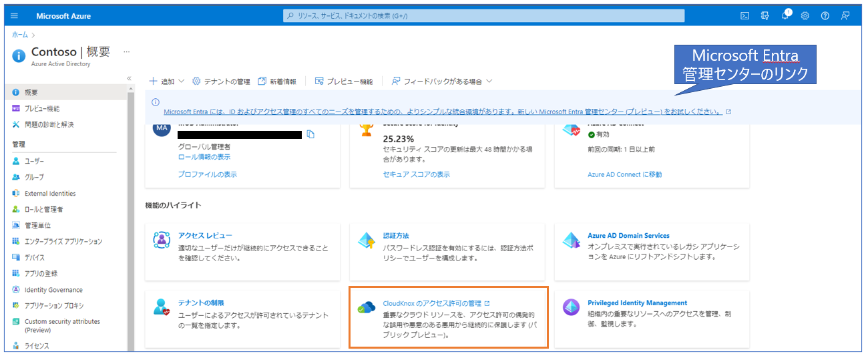Click the 認証方法 card icon
The height and width of the screenshot is (356, 868).
[367, 240]
